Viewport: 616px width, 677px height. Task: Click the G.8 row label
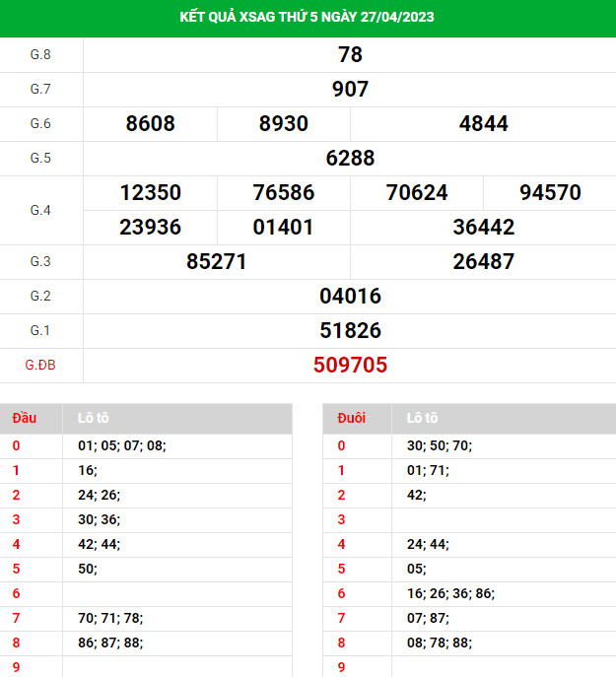point(40,54)
